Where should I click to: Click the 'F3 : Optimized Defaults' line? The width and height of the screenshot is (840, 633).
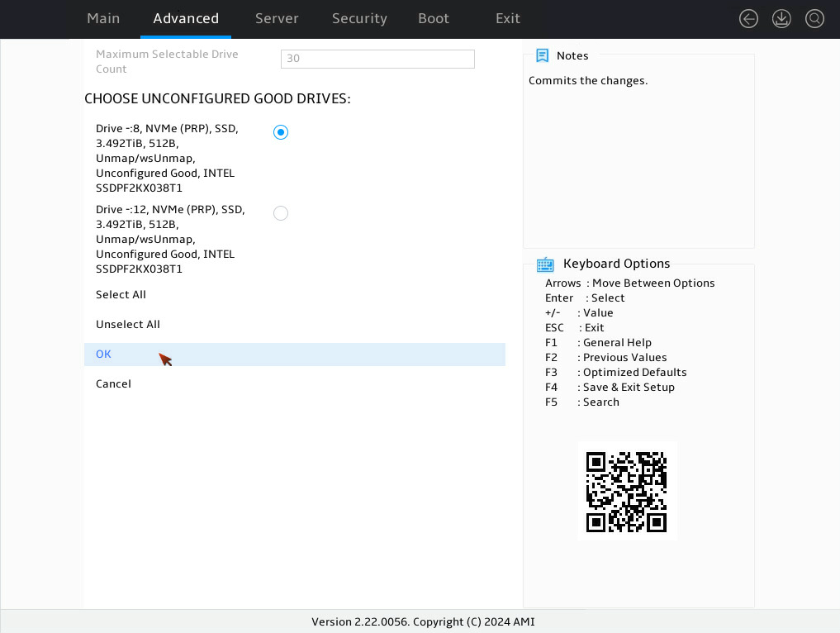click(x=615, y=372)
